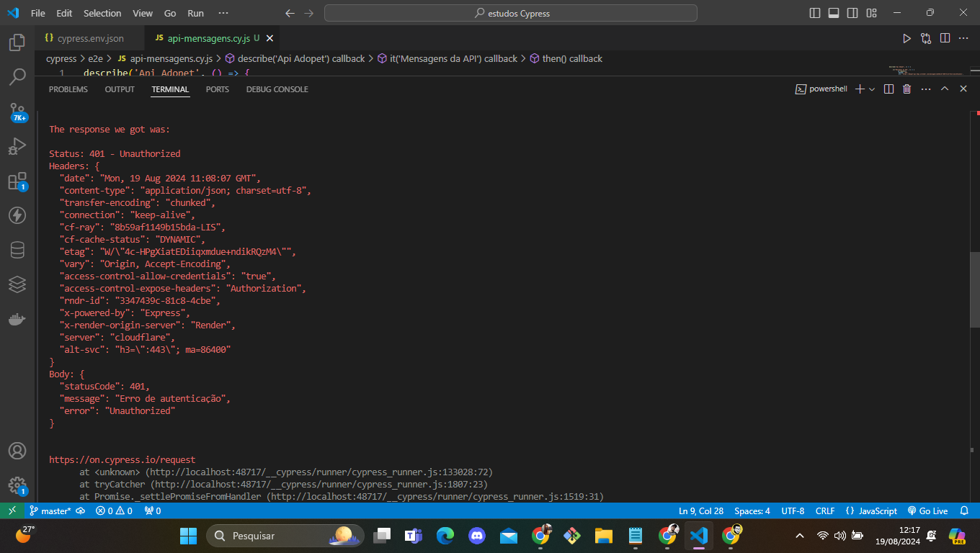Split the terminal with the split icon

point(888,89)
